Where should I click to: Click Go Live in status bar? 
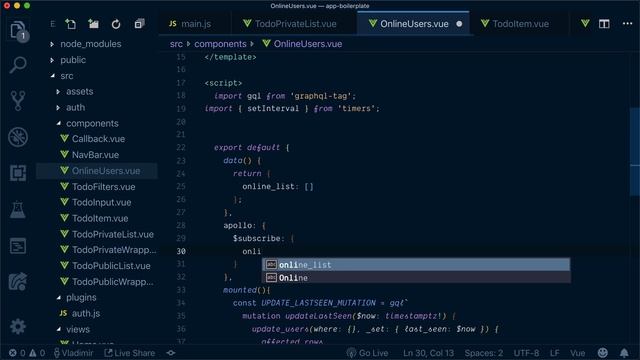point(367,353)
